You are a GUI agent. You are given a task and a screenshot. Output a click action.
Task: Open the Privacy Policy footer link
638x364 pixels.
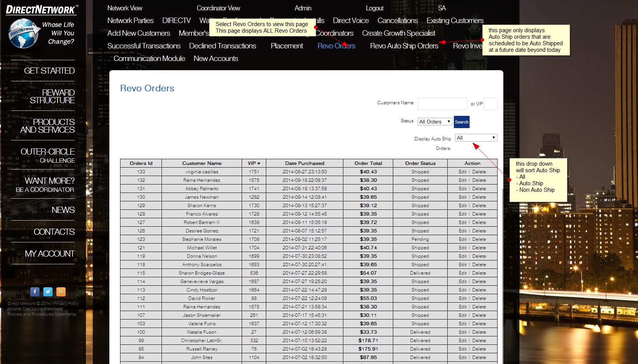pyautogui.click(x=66, y=303)
